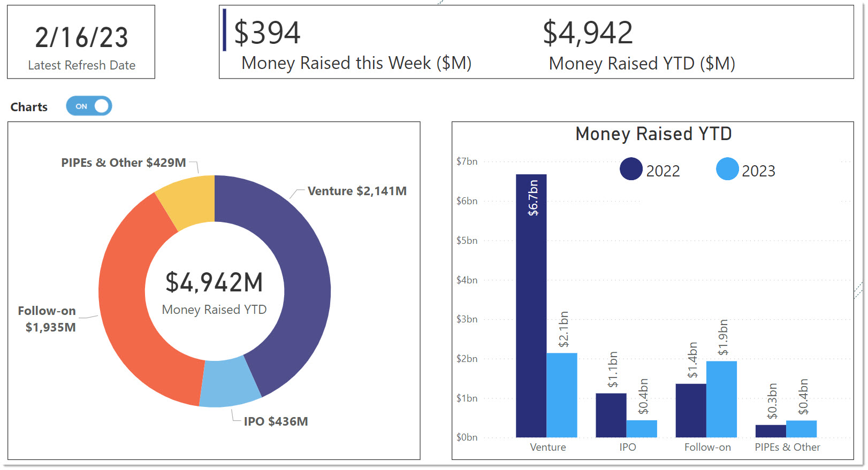Click the IPO x-axis category label
The image size is (868, 470).
tap(627, 447)
